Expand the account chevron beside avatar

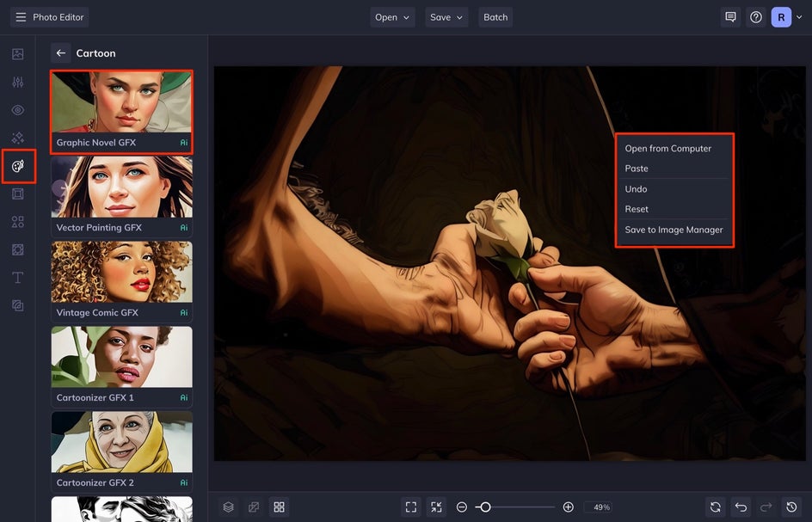point(799,17)
